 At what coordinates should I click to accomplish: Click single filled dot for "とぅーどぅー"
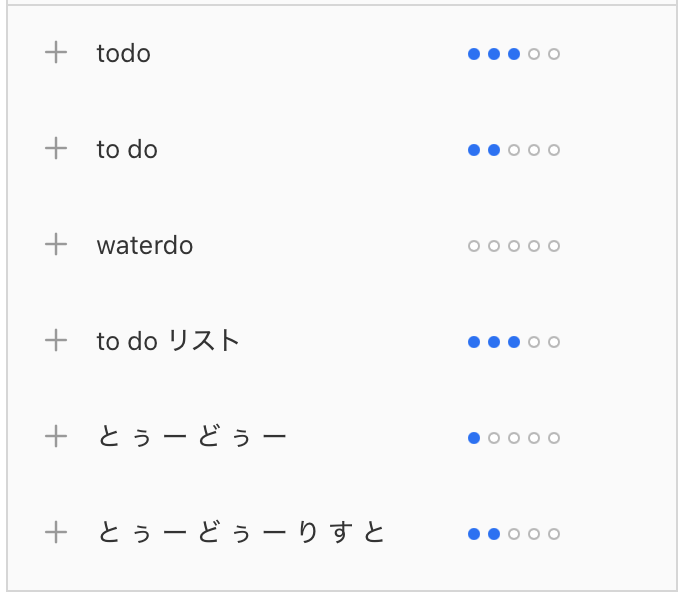pyautogui.click(x=474, y=438)
